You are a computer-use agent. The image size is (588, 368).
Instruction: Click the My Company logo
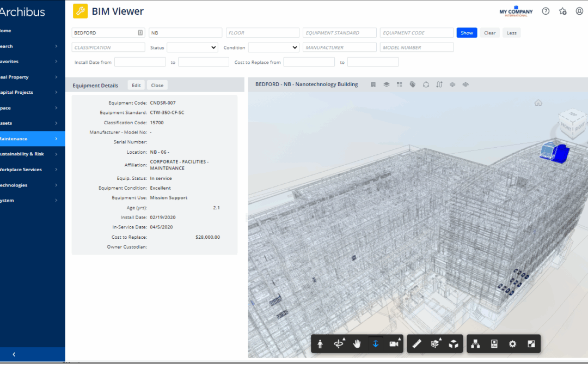516,11
